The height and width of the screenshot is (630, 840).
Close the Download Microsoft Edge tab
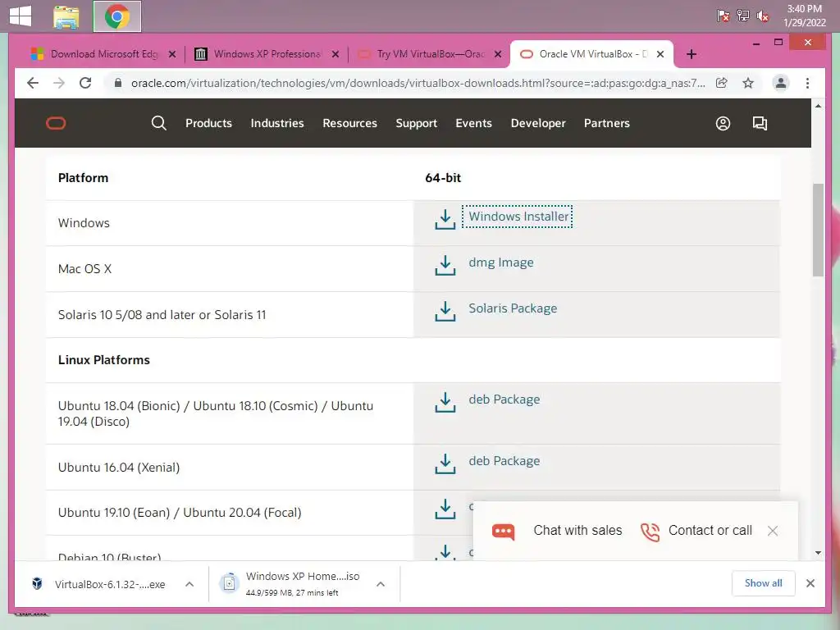(x=172, y=54)
